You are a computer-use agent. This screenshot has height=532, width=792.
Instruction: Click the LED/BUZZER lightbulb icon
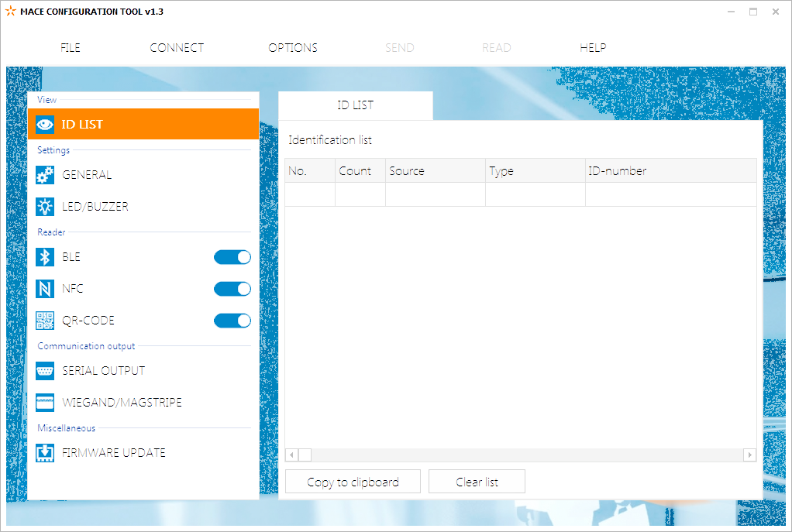tap(44, 207)
